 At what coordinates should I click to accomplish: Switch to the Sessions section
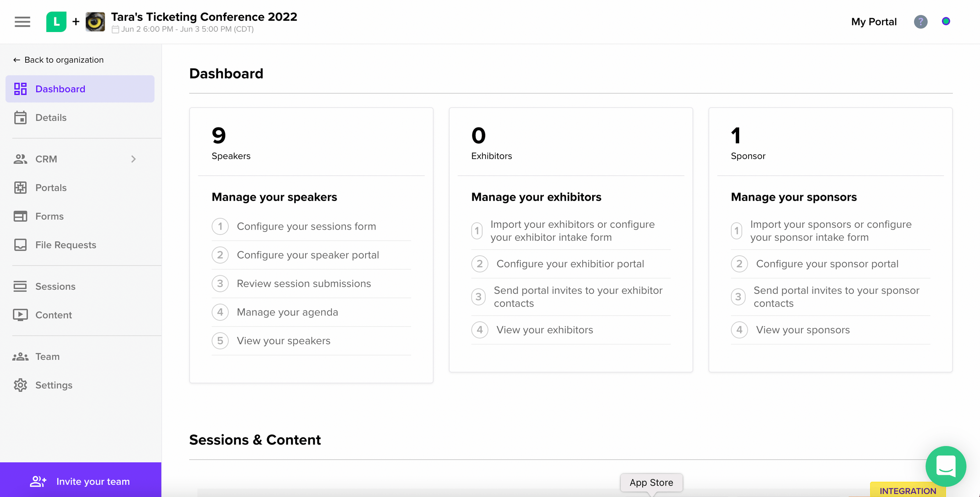point(55,286)
